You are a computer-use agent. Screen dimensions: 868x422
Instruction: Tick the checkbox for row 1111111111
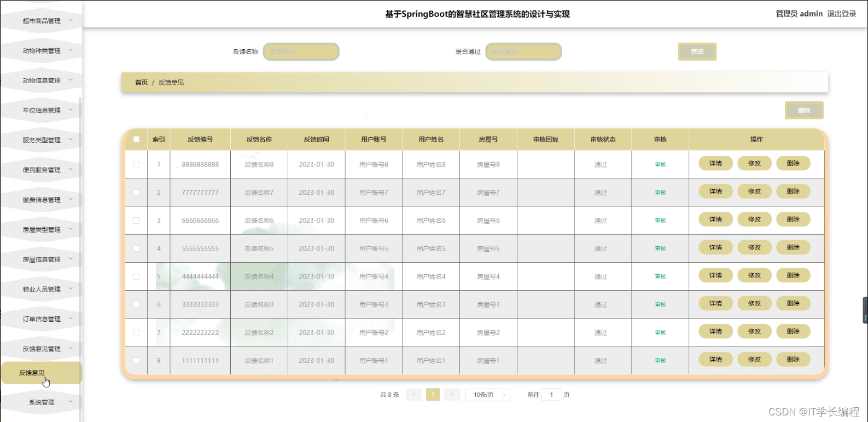coord(136,361)
